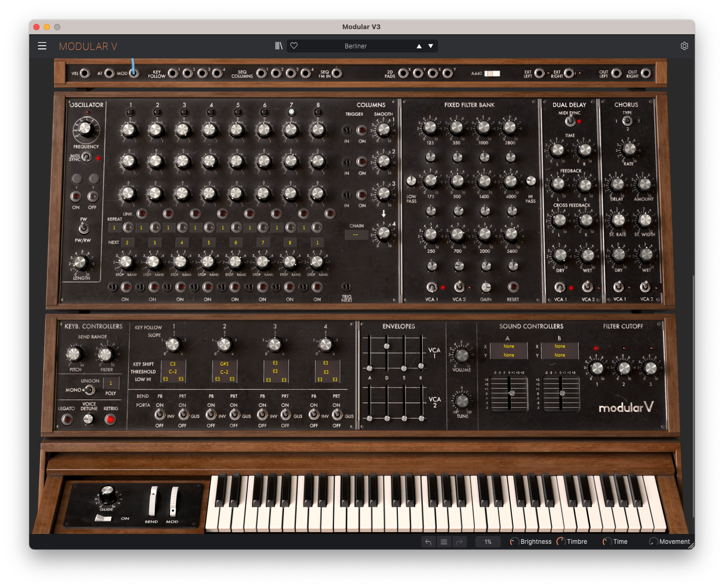The height and width of the screenshot is (588, 724).
Task: Click the SEQ FM IN jack
Action: pos(337,73)
